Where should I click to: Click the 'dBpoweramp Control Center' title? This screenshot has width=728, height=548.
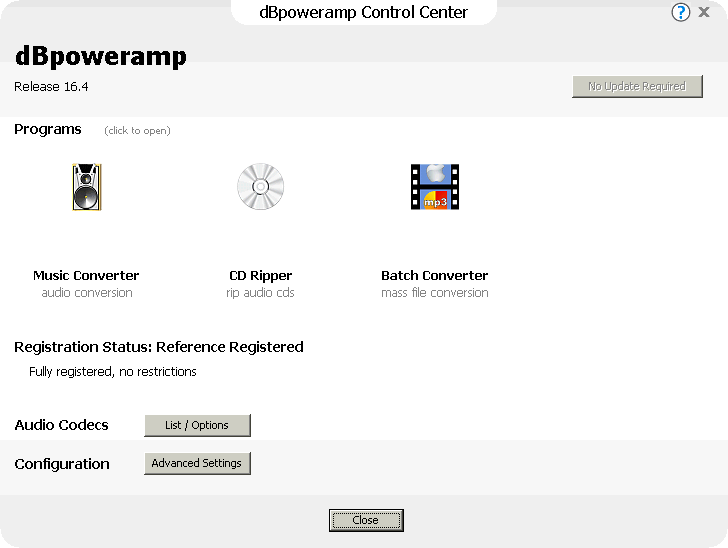(364, 12)
